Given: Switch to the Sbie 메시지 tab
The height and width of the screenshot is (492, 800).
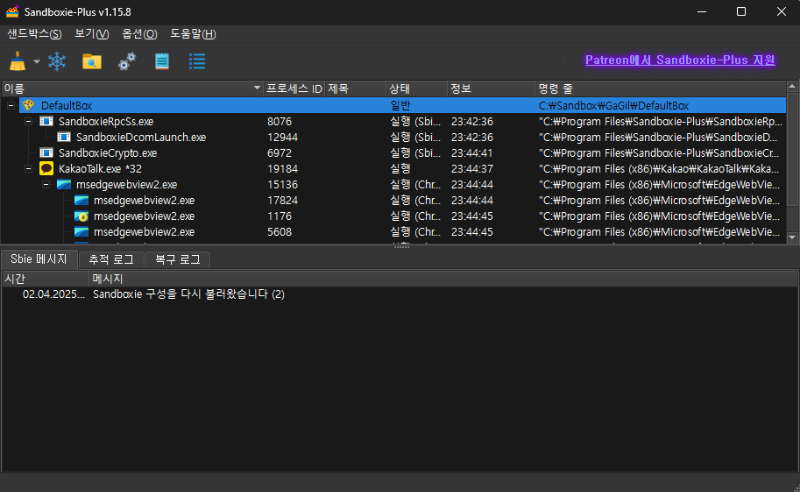Looking at the screenshot, I should pos(39,259).
